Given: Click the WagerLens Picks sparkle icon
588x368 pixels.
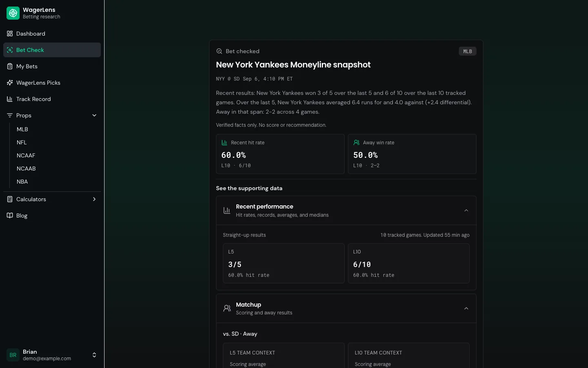Looking at the screenshot, I should pyautogui.click(x=10, y=83).
